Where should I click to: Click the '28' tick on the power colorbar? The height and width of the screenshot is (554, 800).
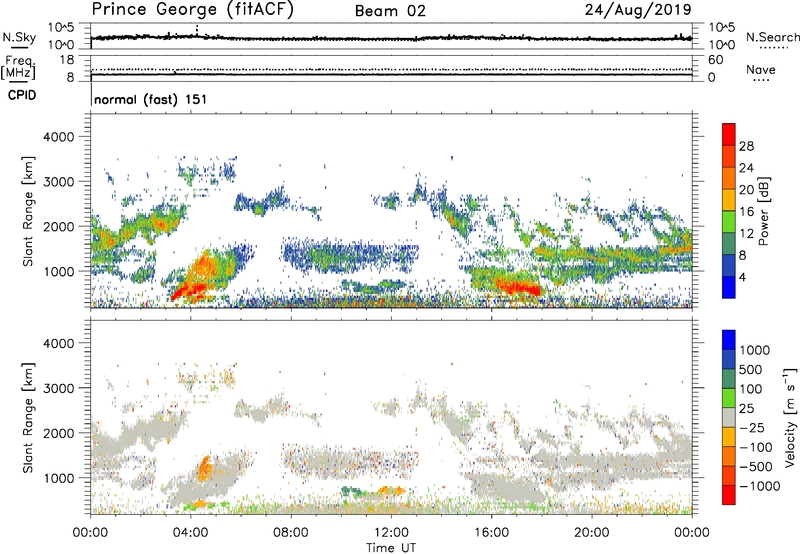coord(746,146)
